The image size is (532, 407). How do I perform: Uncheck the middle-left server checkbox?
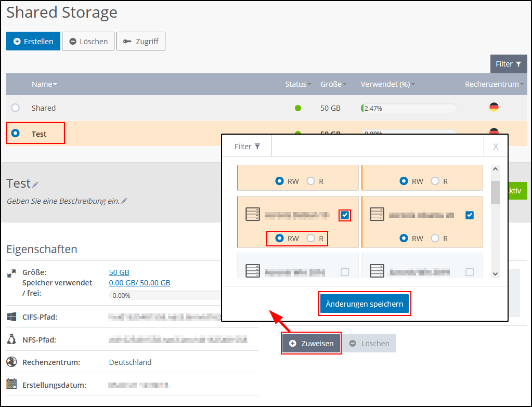[345, 215]
